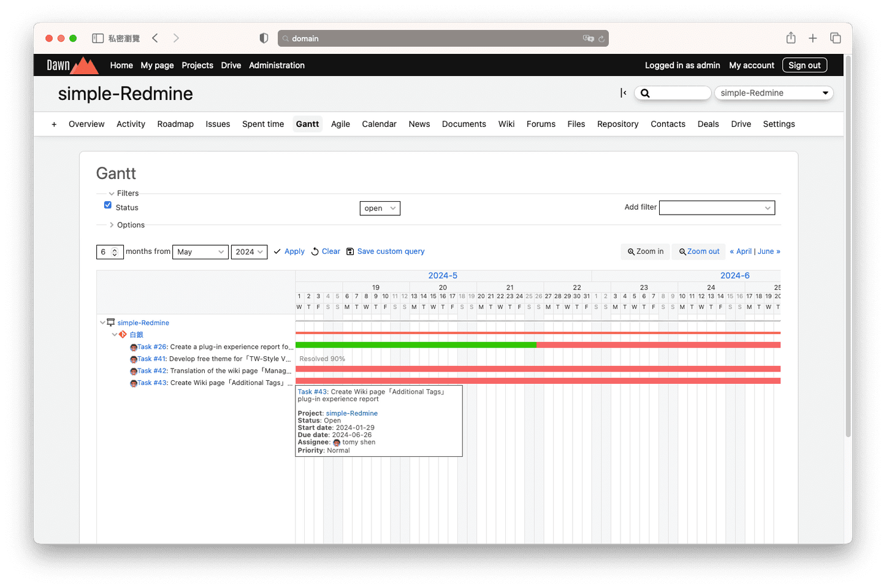This screenshot has width=886, height=588.
Task: Switch to the Issues tab
Action: pos(218,124)
